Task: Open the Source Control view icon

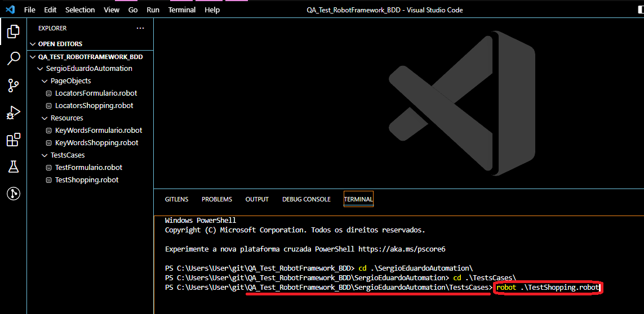Action: click(14, 86)
